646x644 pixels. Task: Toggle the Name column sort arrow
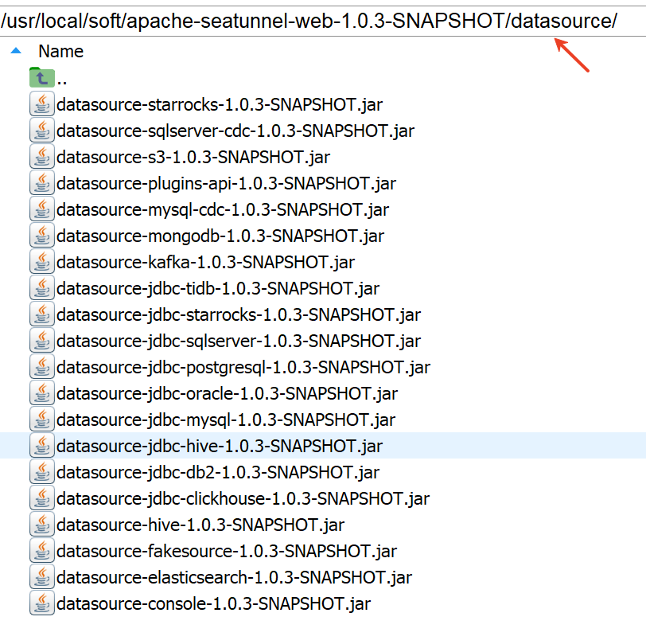pyautogui.click(x=16, y=51)
